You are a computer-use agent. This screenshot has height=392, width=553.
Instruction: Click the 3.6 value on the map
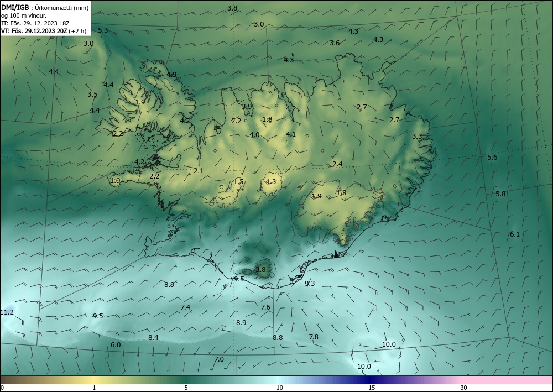pyautogui.click(x=335, y=43)
